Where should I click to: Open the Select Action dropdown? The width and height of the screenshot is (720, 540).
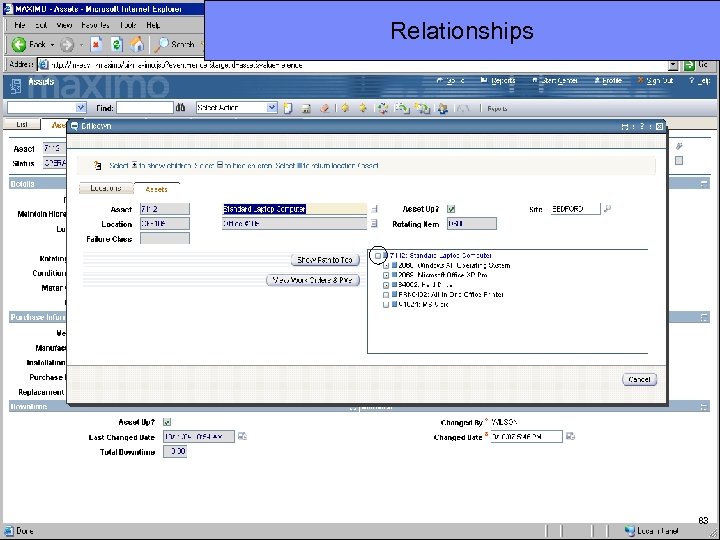tap(272, 107)
